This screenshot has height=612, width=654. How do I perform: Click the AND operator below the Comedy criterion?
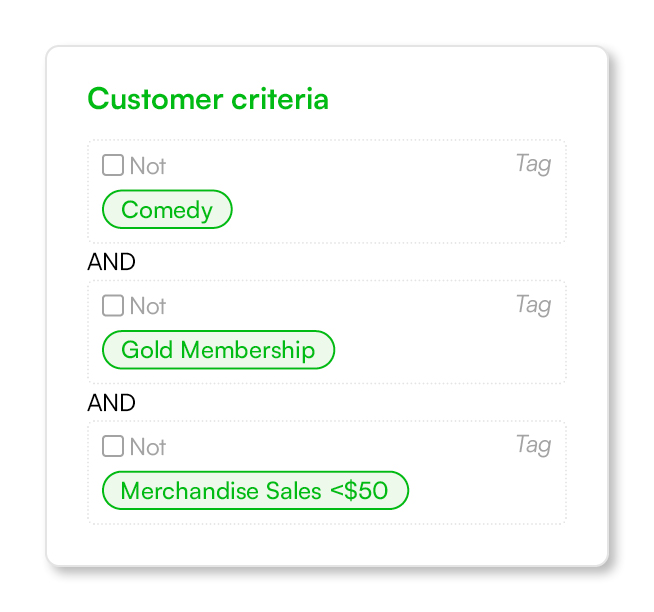(x=111, y=262)
